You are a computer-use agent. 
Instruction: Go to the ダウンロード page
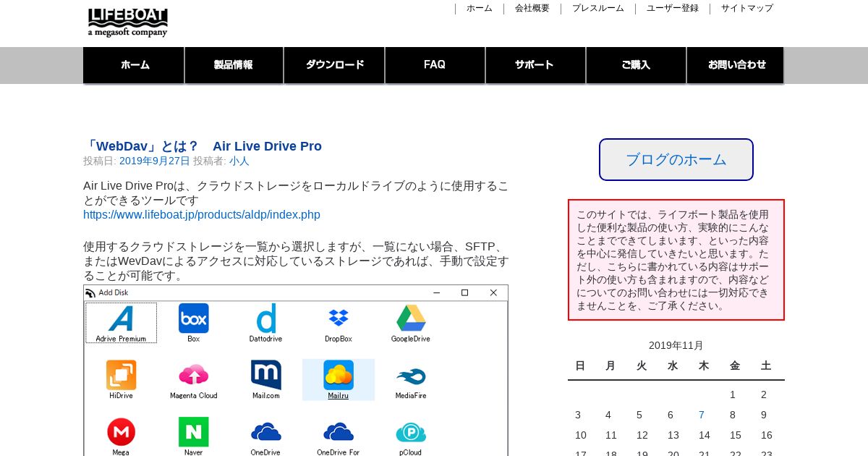tap(334, 65)
